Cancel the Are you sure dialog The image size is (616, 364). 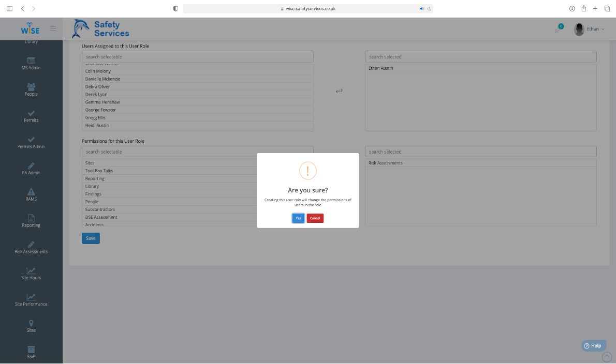click(x=315, y=218)
